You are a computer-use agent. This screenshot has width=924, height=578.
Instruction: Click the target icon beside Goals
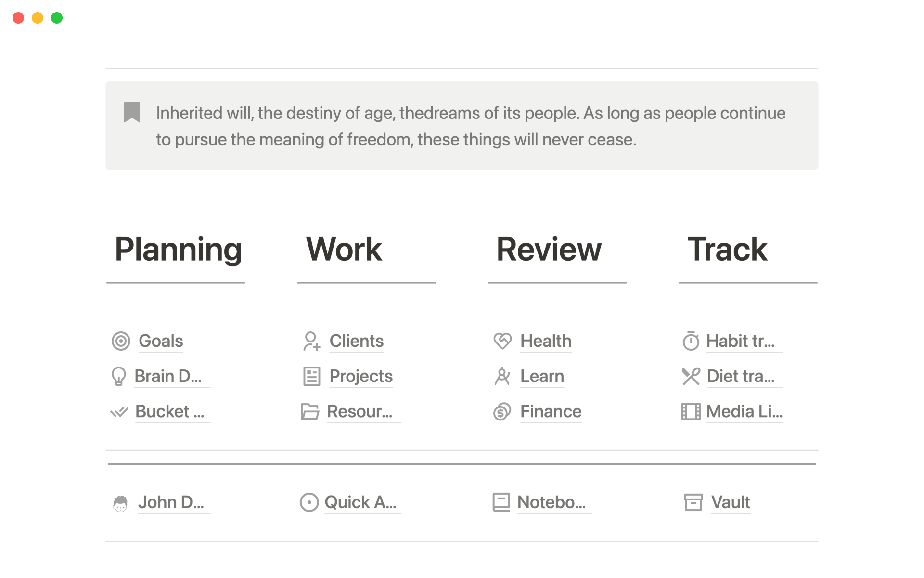pyautogui.click(x=121, y=341)
